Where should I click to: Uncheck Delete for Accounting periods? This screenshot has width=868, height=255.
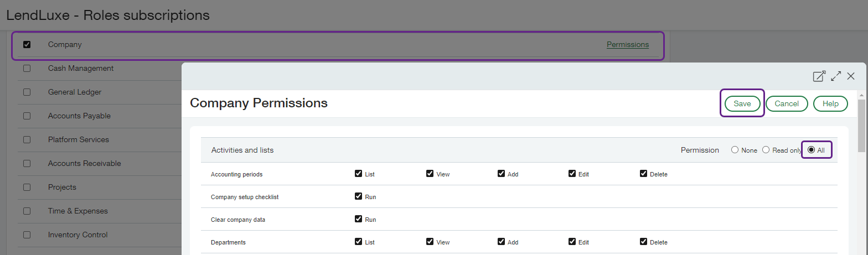[643, 174]
